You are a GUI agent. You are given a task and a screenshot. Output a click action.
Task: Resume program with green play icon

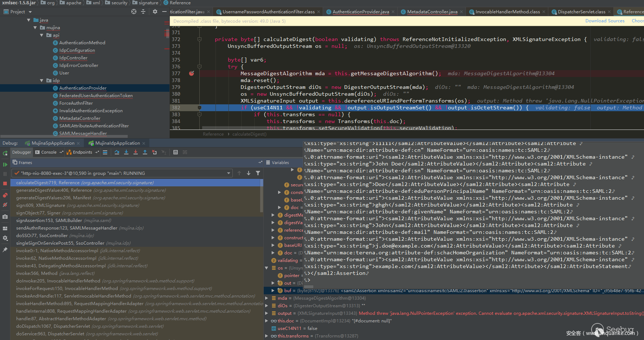point(5,164)
